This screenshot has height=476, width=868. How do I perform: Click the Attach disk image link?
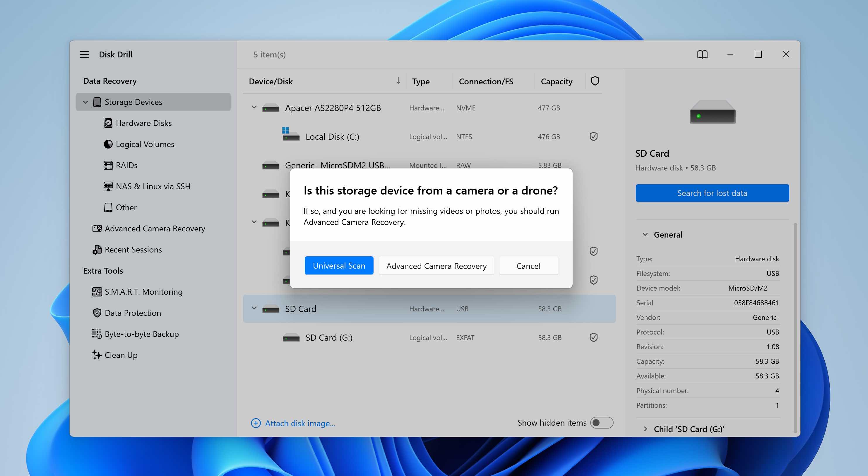[299, 423]
